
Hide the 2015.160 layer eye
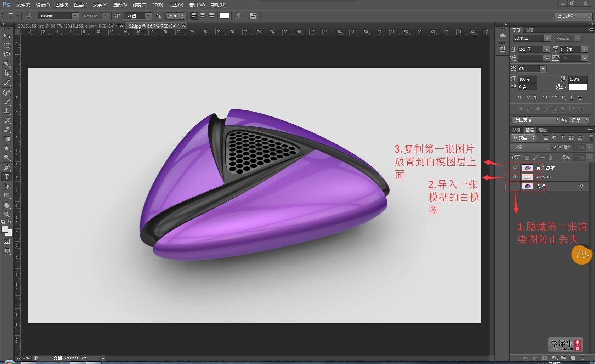click(515, 177)
